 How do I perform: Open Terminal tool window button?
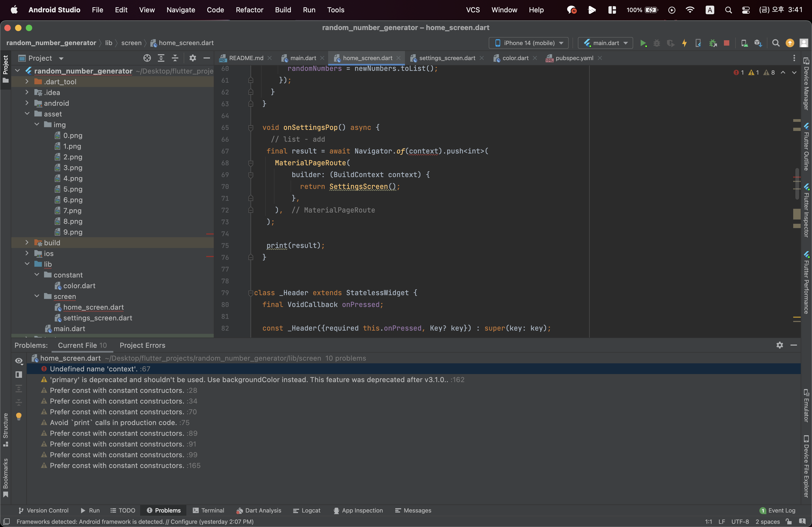[x=208, y=510]
